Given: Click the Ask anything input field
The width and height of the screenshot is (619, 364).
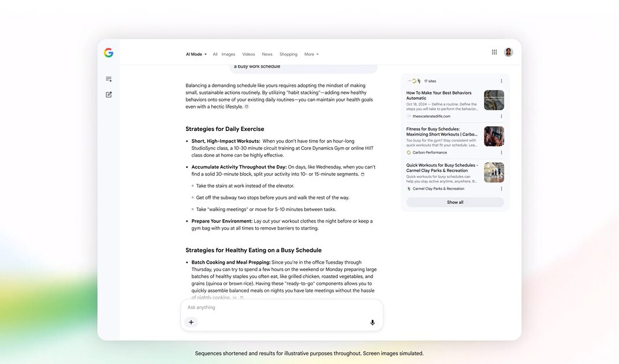Looking at the screenshot, I should pos(282,307).
